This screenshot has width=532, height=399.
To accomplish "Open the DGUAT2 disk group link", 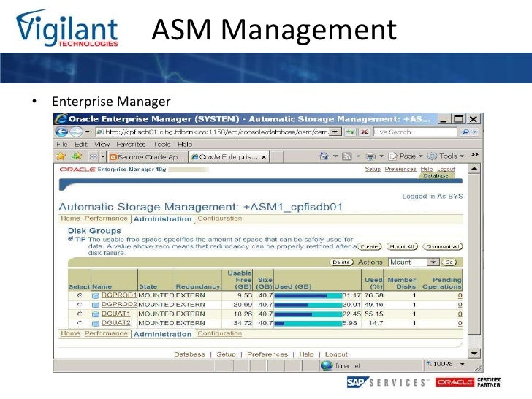I will tap(116, 323).
